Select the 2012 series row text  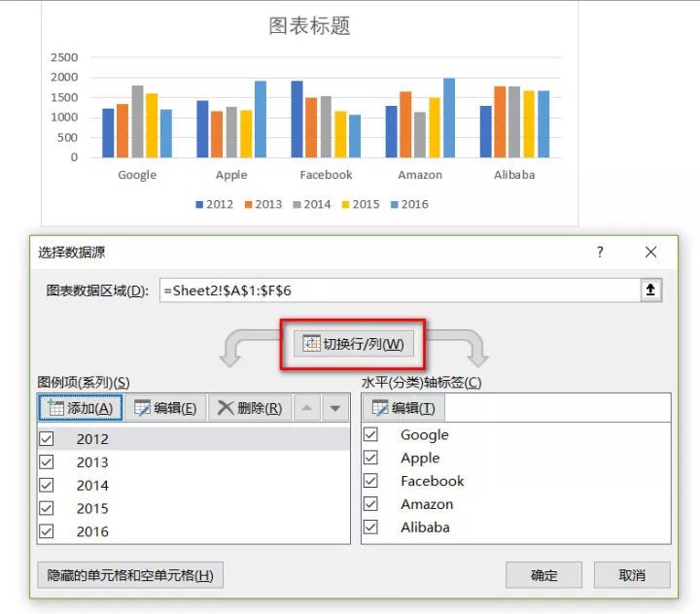point(92,439)
